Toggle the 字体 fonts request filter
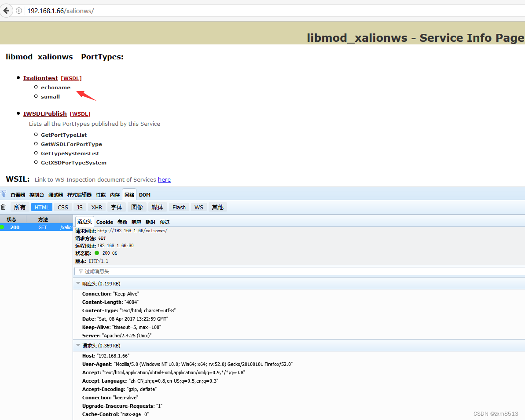This screenshot has width=525, height=420. [x=117, y=207]
